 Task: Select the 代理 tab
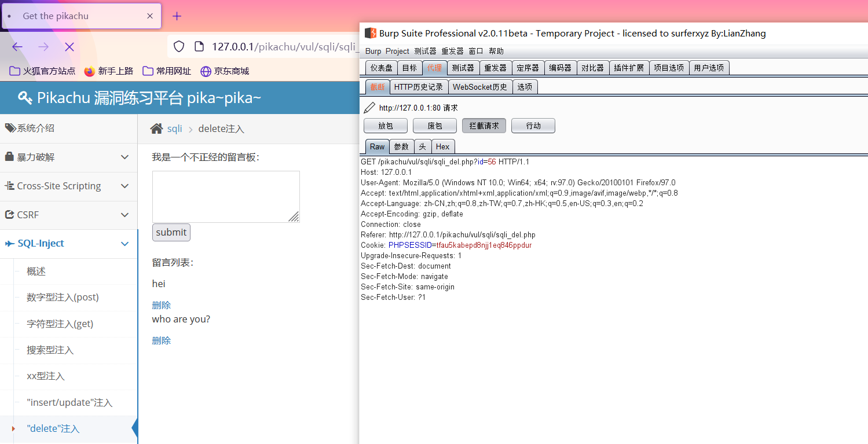[x=434, y=68]
